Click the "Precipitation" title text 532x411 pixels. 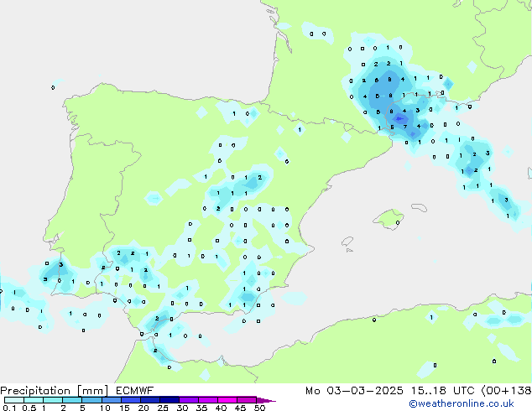click(x=35, y=391)
